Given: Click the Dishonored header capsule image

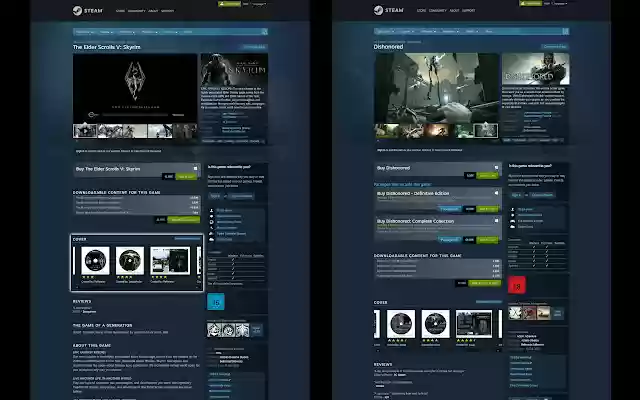Looking at the screenshot, I should (536, 69).
